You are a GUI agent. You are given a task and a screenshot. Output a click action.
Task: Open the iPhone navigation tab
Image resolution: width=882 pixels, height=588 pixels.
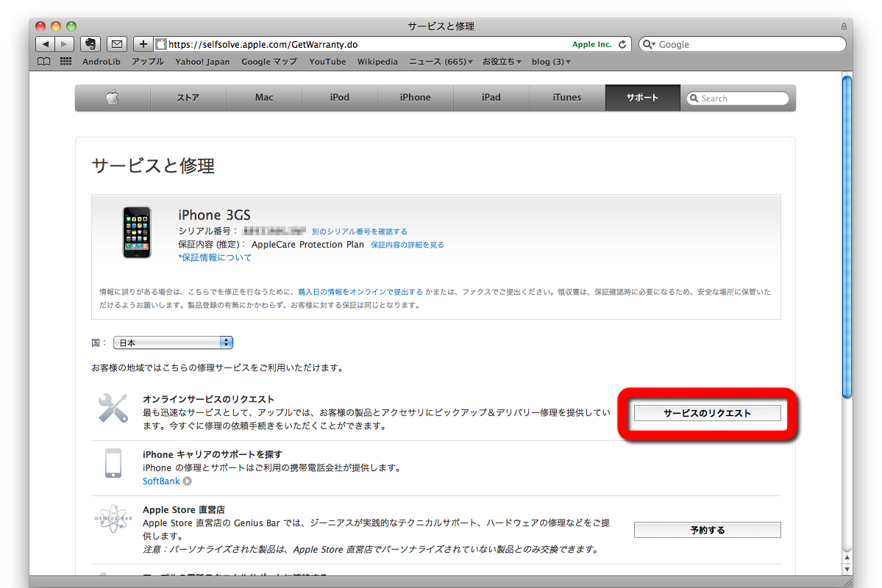[x=415, y=98]
